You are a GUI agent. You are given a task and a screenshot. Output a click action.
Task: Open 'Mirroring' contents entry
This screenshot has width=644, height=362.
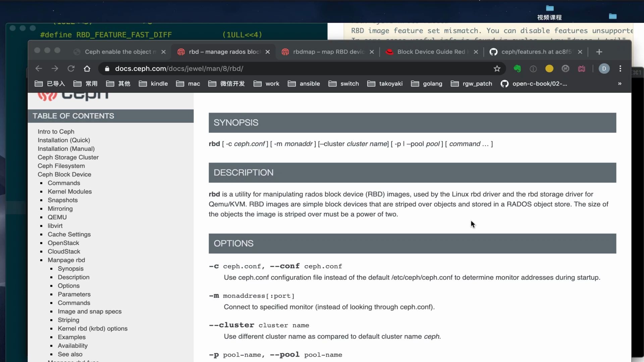[60, 208]
